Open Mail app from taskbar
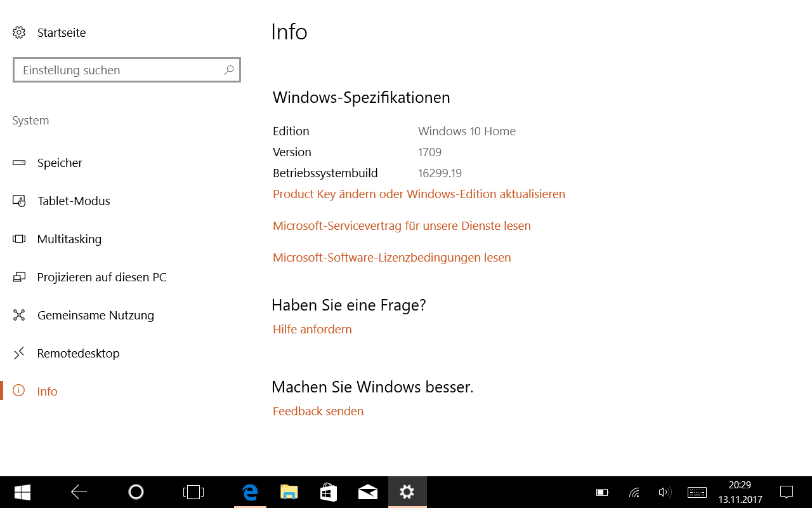This screenshot has width=812, height=508. point(367,492)
